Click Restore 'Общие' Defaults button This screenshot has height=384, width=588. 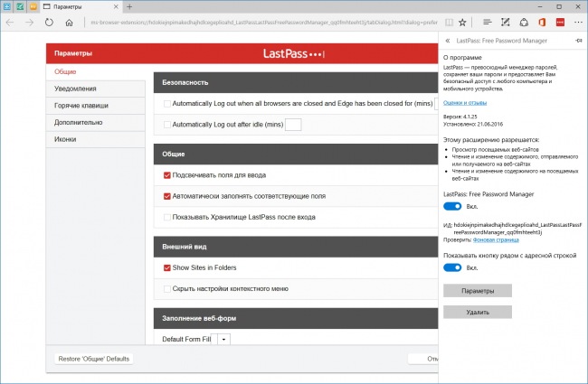(x=94, y=359)
